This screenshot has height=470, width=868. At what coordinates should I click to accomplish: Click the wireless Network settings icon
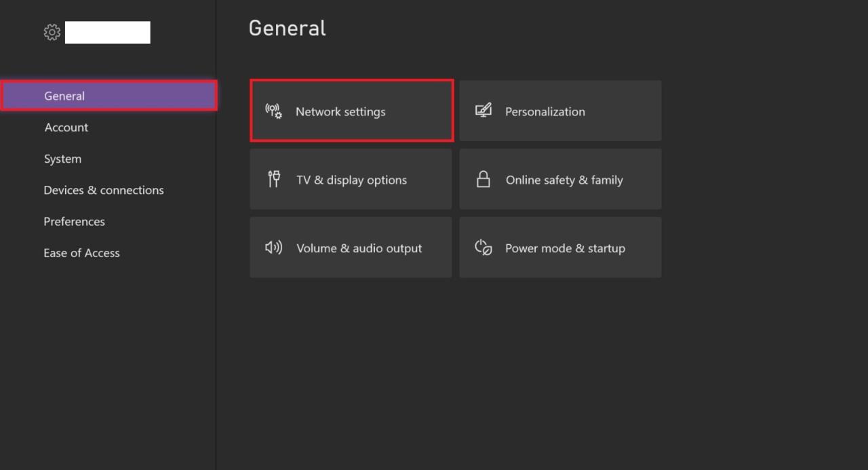pyautogui.click(x=273, y=111)
